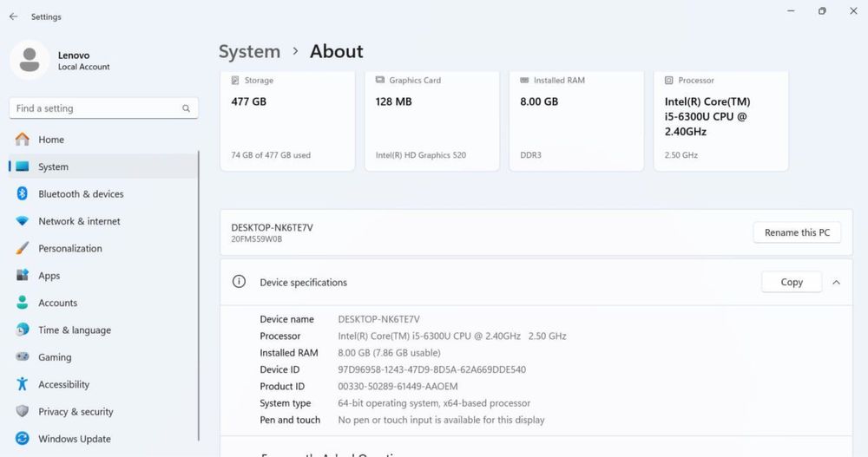Screen dimensions: 868x457
Task: Open the Accounts settings icon
Action: click(23, 304)
